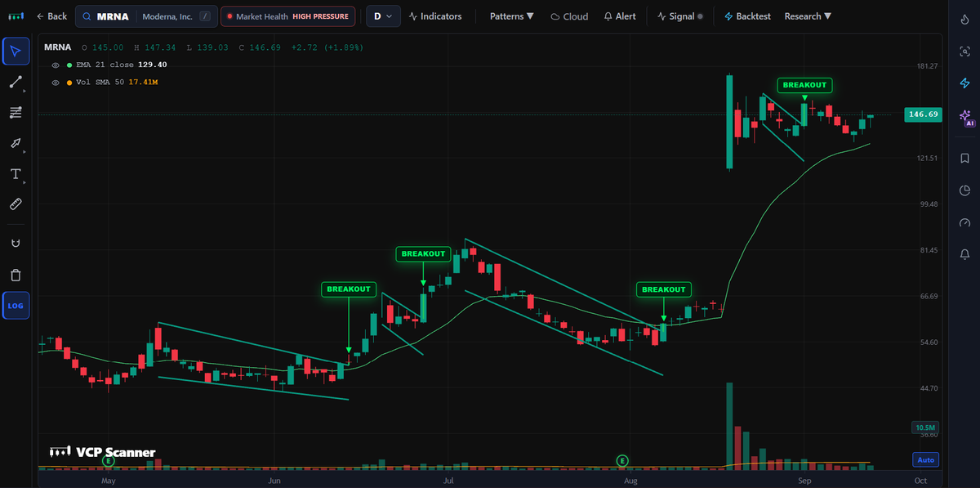
Task: Expand the text tool submenu arrow
Action: pos(26,183)
